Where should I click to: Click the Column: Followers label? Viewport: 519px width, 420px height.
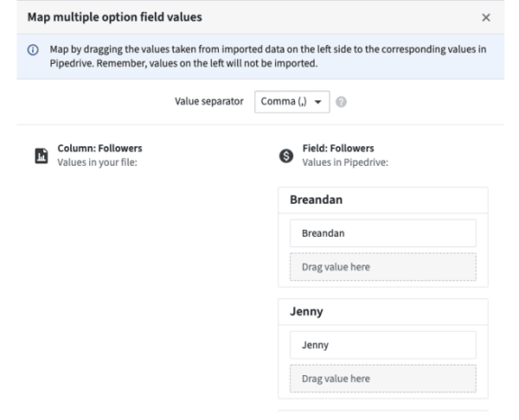pos(99,148)
